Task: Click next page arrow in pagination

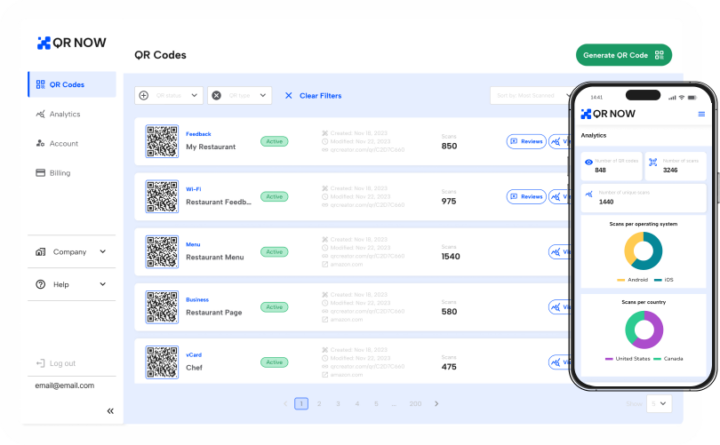Action: (x=437, y=404)
